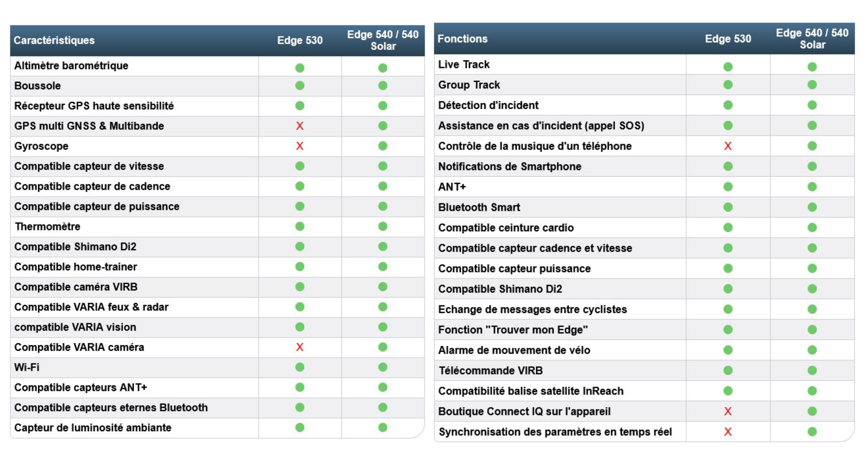The width and height of the screenshot is (868, 450).
Task: Click the red X for Compatible VARIA caméra
Action: tap(299, 347)
